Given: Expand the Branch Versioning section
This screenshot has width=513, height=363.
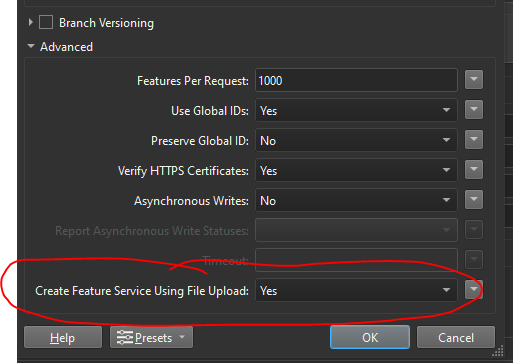Looking at the screenshot, I should click(31, 22).
